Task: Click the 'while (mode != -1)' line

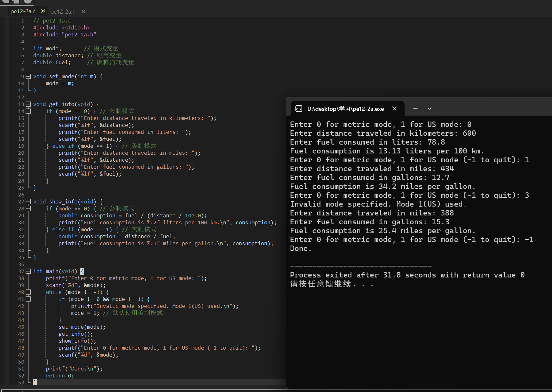Action: (78, 292)
